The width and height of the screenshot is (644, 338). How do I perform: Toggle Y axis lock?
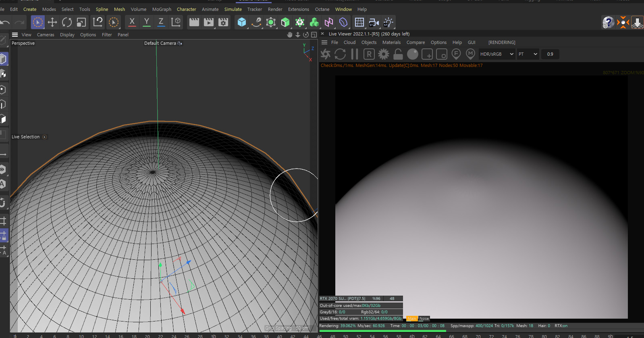click(146, 22)
